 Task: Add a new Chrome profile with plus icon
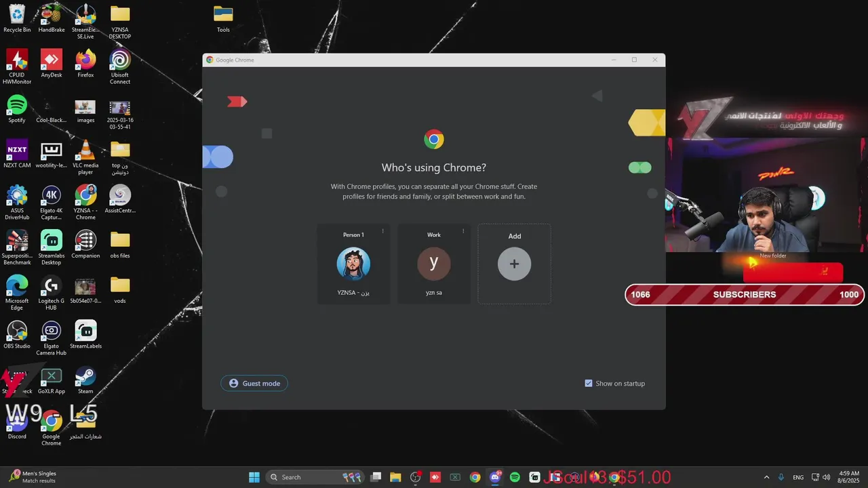514,264
